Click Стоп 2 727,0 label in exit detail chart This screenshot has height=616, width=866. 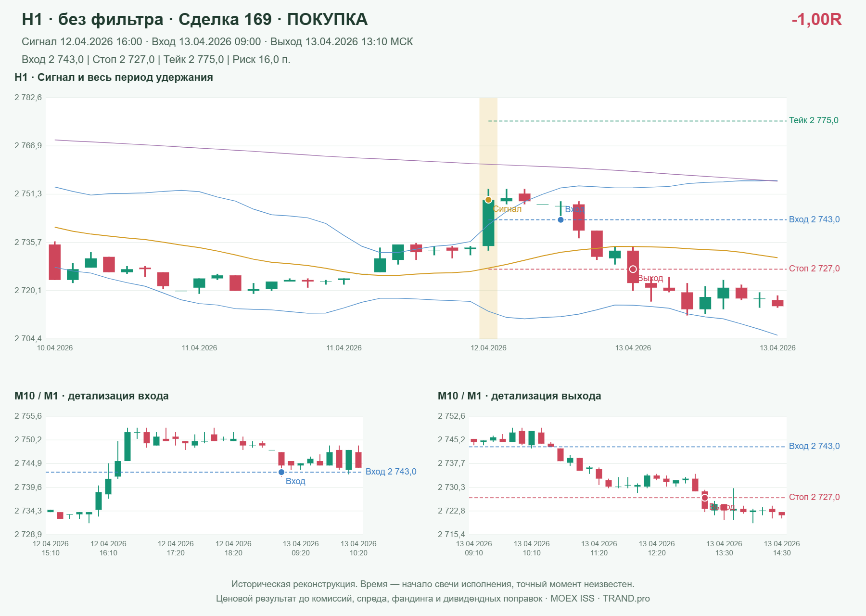tap(814, 497)
